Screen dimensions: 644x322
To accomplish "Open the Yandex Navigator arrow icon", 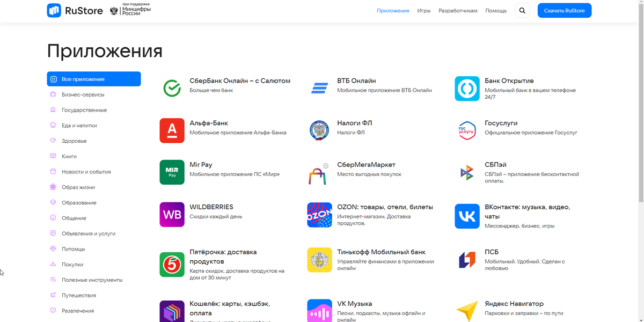I will [467, 310].
